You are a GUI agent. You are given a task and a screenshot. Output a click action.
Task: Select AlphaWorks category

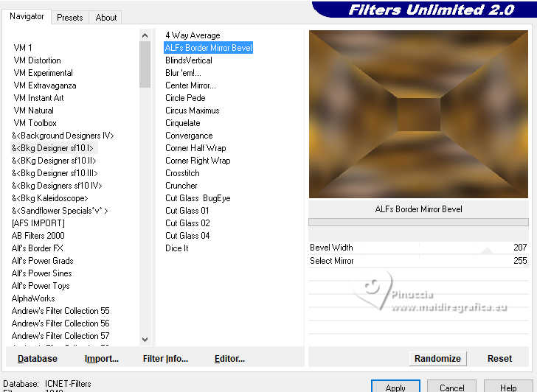pos(33,298)
